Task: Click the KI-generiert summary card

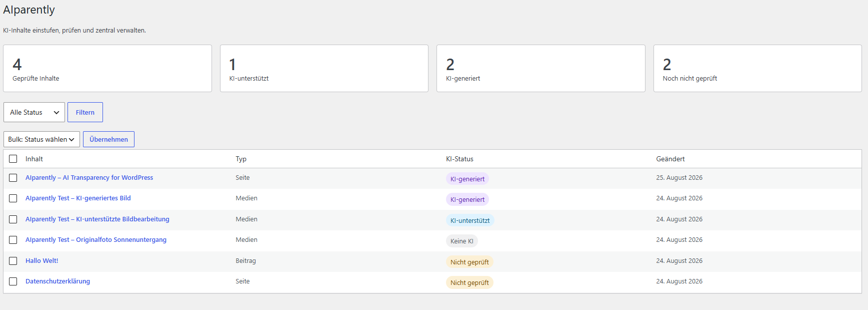Action: tap(541, 69)
